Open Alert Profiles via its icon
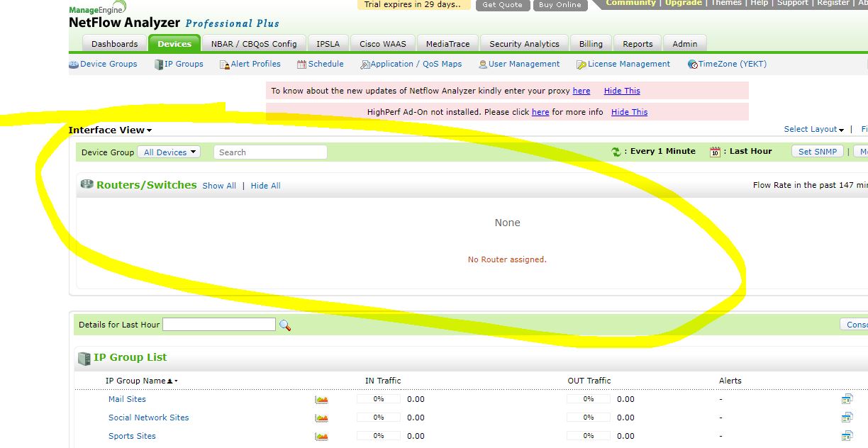 coord(225,65)
